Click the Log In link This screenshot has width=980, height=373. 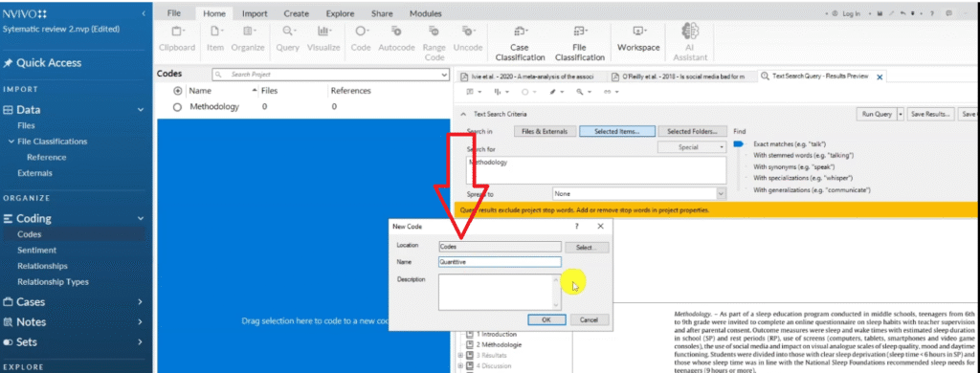pos(851,13)
